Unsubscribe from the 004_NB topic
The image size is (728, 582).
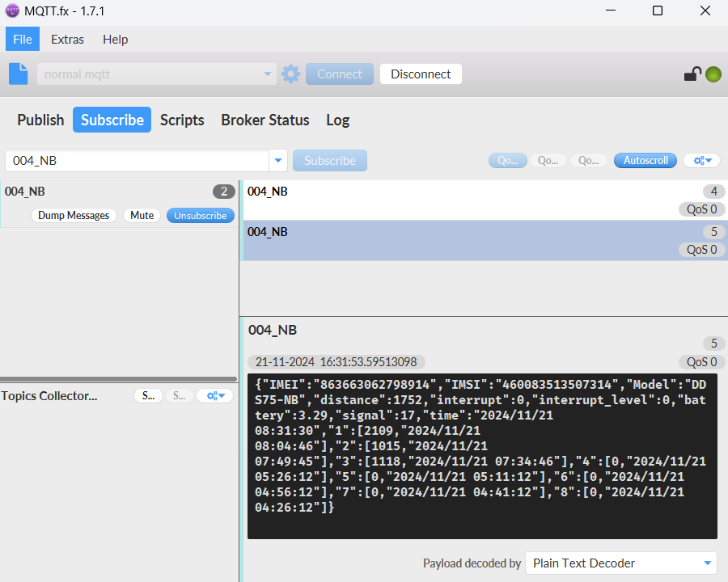(200, 215)
